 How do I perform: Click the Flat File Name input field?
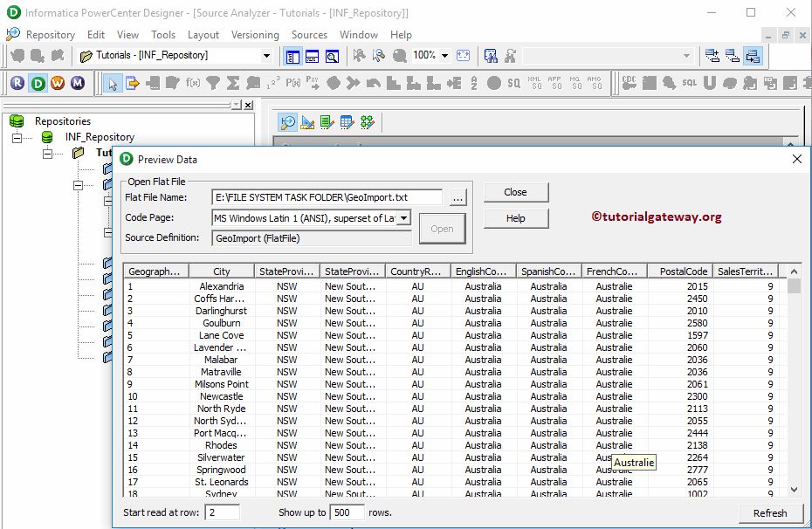pos(327,197)
